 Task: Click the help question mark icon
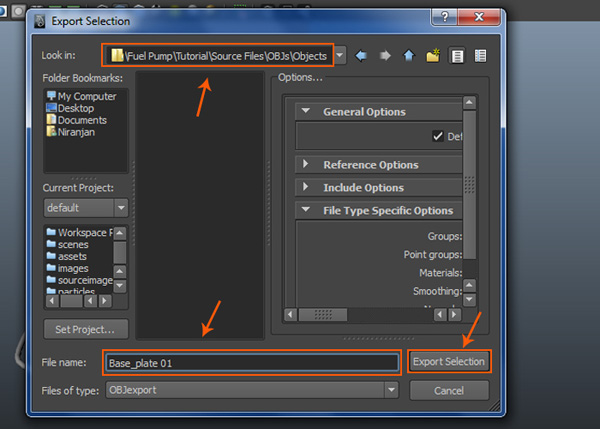[441, 17]
